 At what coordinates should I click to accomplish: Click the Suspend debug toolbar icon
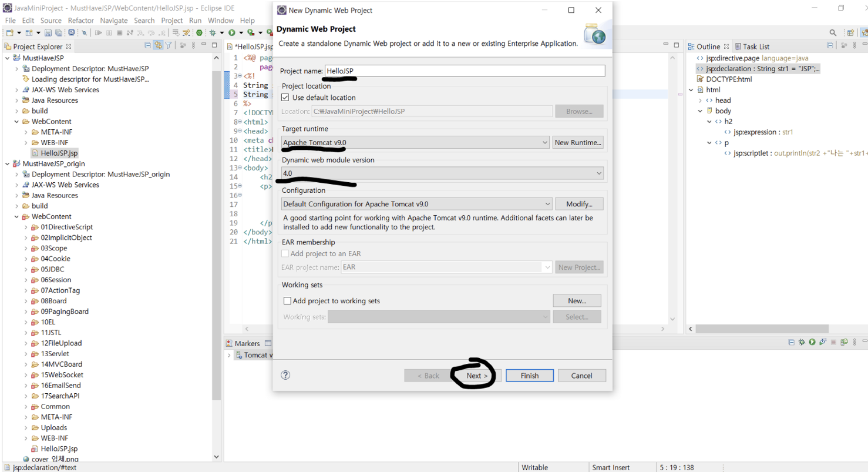point(109,33)
